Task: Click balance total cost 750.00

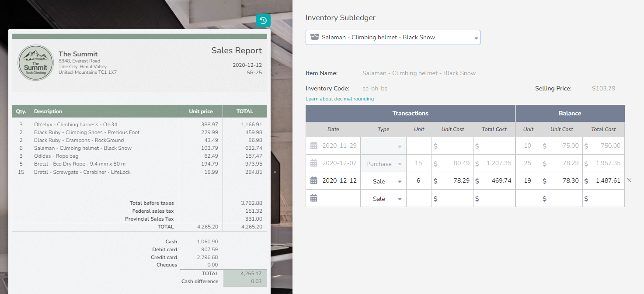Action: [603, 146]
